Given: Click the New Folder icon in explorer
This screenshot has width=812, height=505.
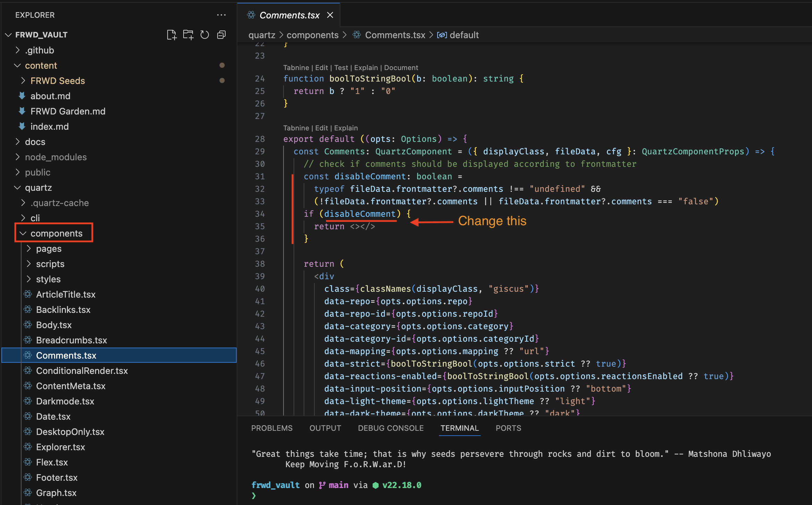Looking at the screenshot, I should [x=188, y=35].
